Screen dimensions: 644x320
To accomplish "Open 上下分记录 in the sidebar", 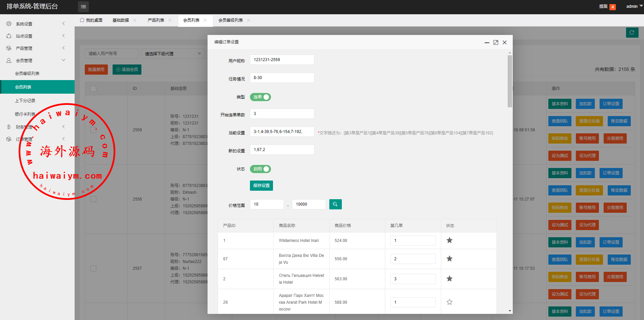I will click(25, 101).
